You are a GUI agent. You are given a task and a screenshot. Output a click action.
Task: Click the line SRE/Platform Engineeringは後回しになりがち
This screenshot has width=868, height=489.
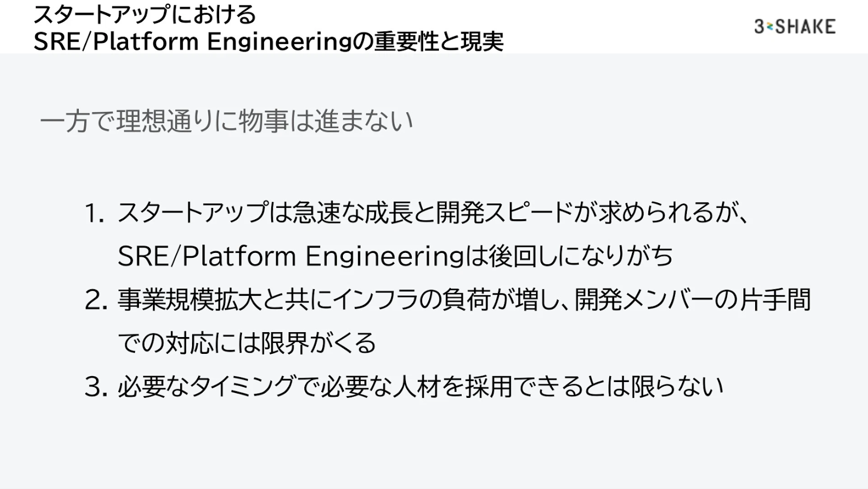tap(395, 256)
